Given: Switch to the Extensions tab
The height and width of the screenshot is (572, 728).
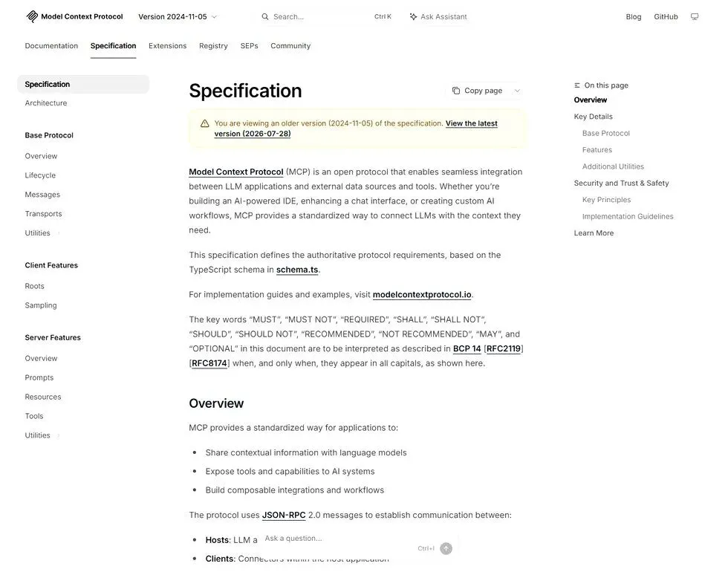Looking at the screenshot, I should tap(168, 46).
